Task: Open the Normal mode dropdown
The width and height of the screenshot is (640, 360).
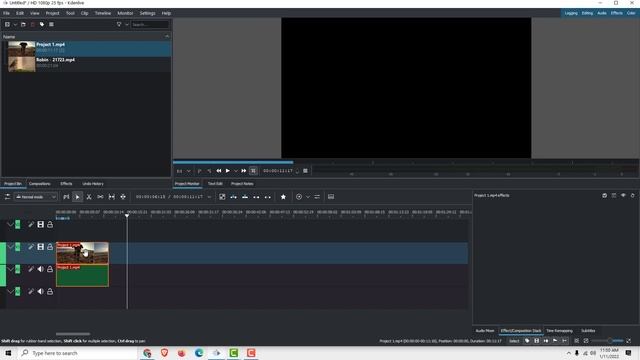Action: (36, 197)
